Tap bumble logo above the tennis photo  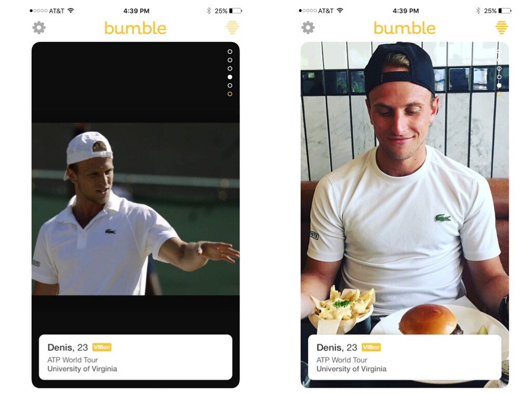[135, 28]
